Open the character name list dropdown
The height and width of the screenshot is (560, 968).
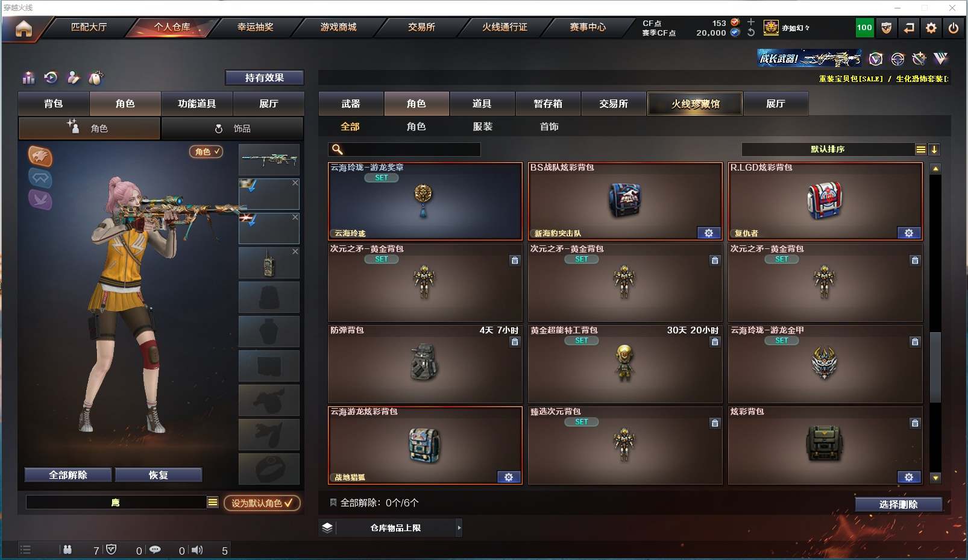[x=213, y=502]
